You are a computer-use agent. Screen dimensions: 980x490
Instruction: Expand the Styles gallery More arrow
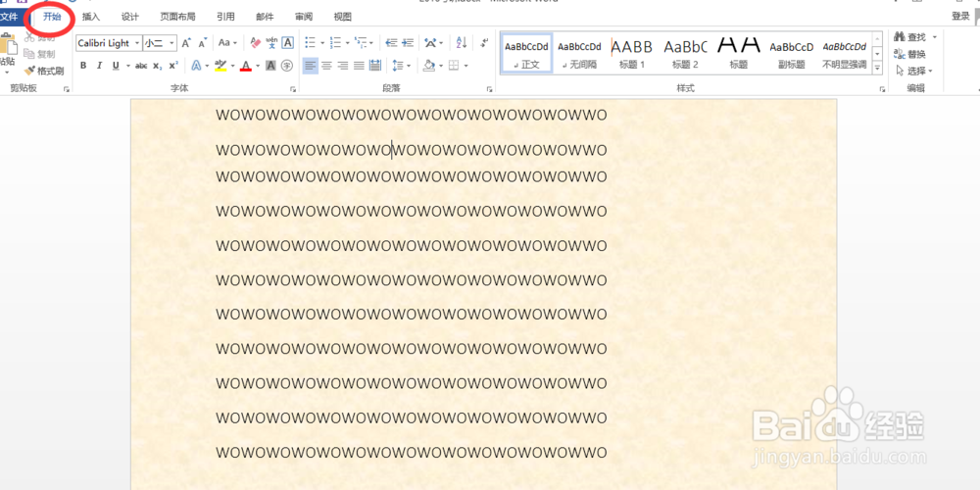click(877, 69)
